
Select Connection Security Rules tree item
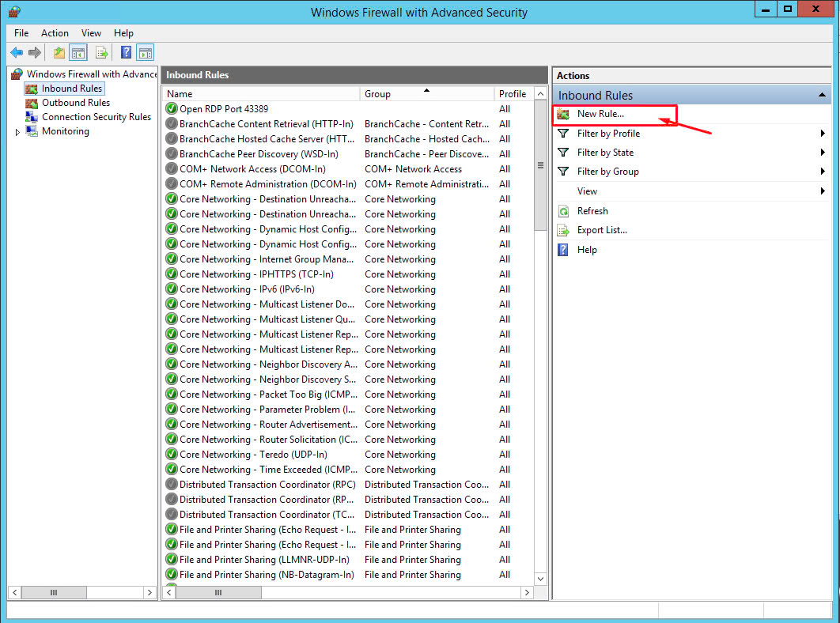pos(96,117)
